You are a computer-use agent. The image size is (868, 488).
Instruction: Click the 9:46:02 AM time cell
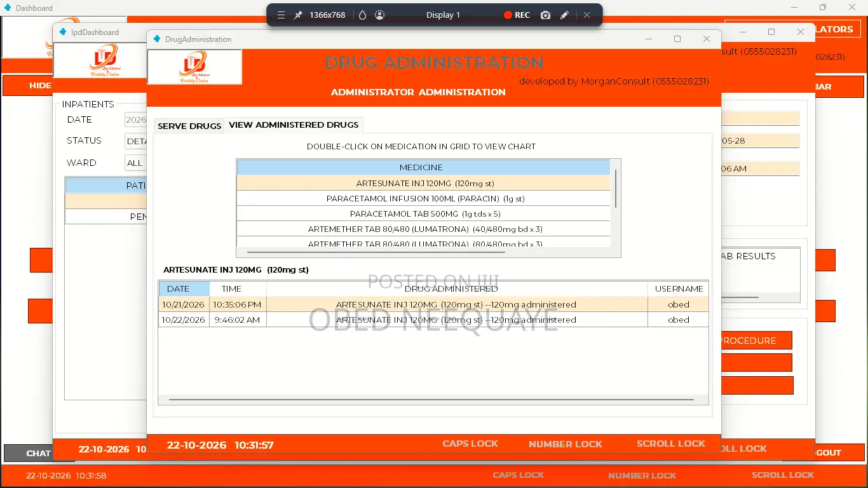237,320
